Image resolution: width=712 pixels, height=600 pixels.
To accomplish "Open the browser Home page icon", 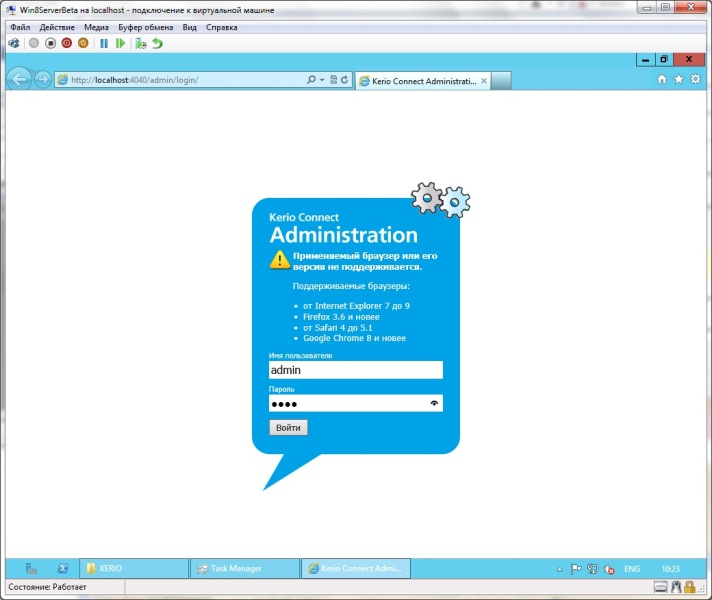I will pos(662,79).
